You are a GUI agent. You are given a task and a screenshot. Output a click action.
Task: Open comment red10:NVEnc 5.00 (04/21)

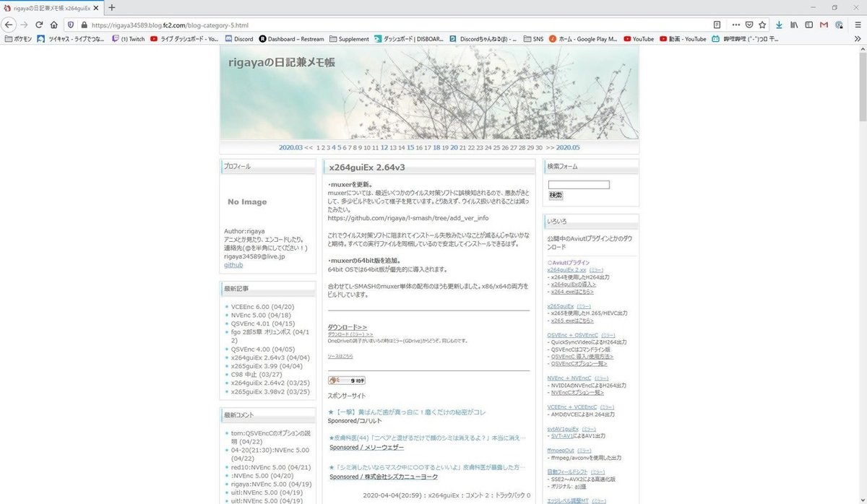tap(270, 467)
